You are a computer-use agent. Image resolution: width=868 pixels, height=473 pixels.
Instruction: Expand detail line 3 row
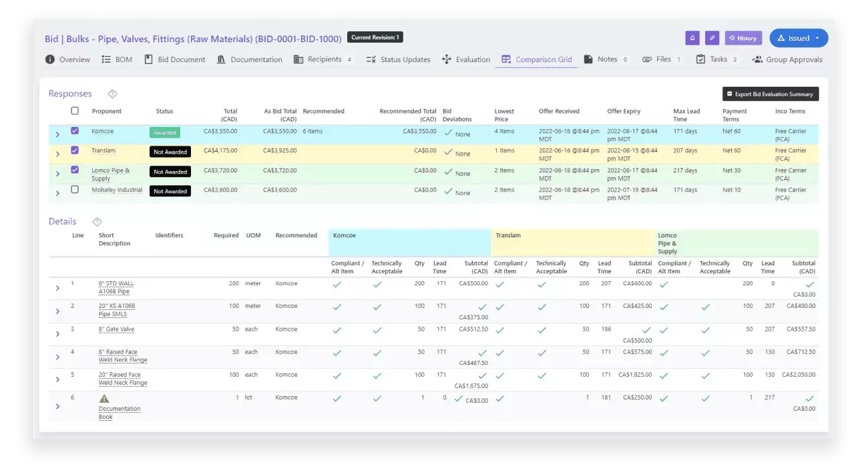point(57,334)
